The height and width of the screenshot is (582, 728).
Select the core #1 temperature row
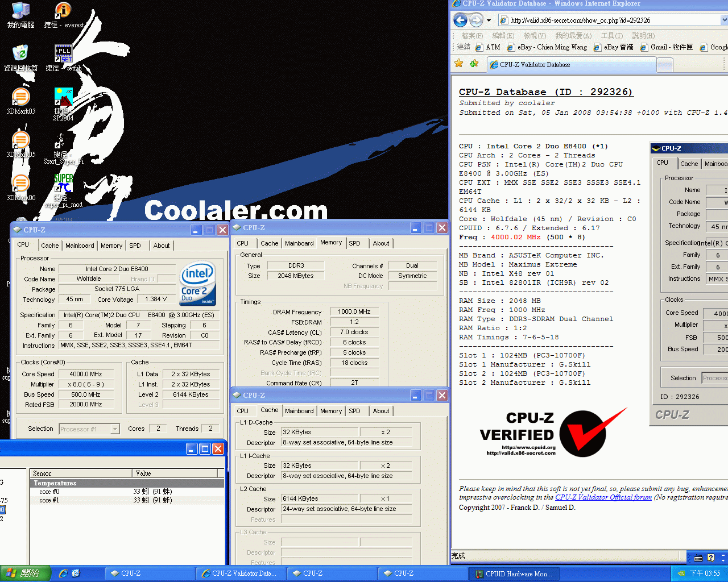(x=127, y=500)
